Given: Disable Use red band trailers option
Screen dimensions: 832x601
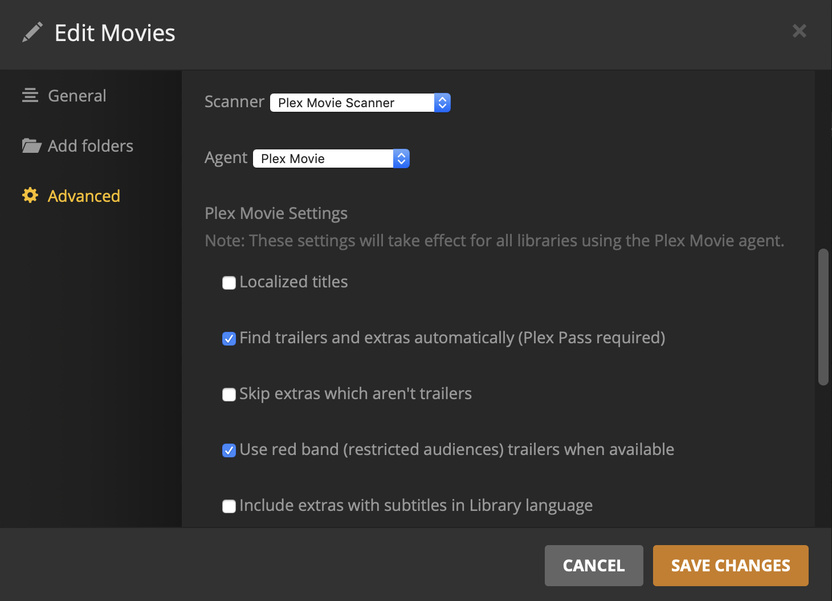Looking at the screenshot, I should coord(229,451).
